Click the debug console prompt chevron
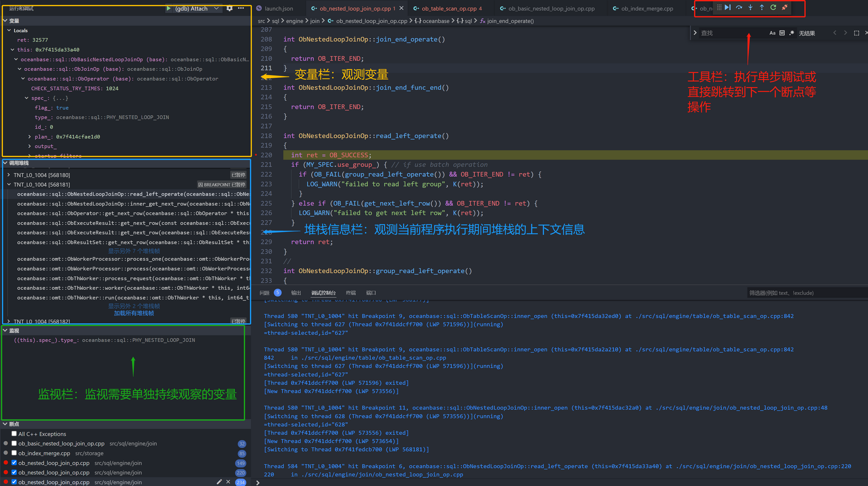Screen dimensions: 868x486 click(x=258, y=482)
